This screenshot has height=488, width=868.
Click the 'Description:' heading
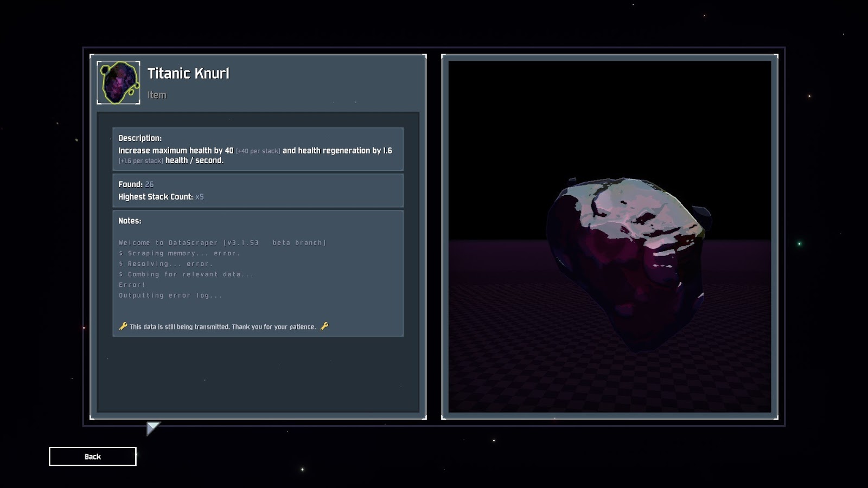[140, 138]
